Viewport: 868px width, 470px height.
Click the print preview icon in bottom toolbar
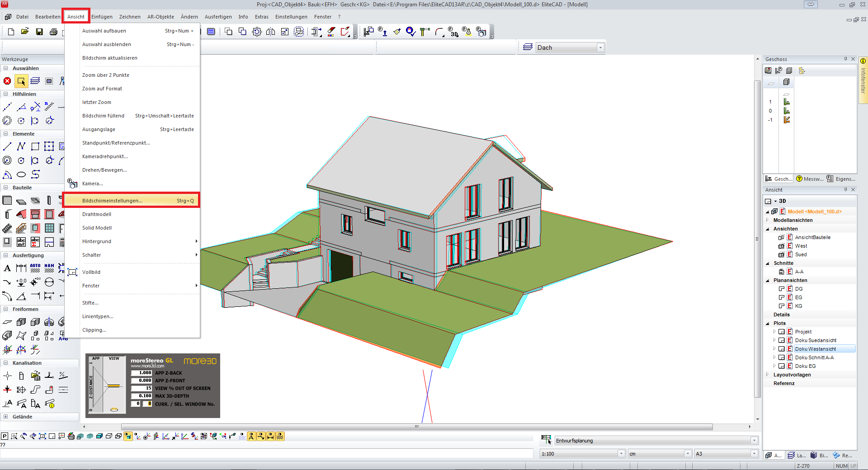tap(71, 436)
